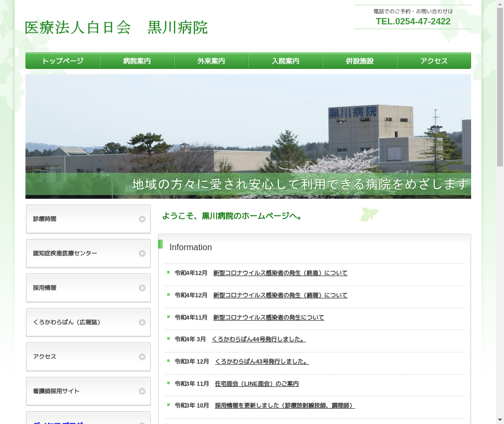Image resolution: width=504 pixels, height=424 pixels.
Task: Open 新型コロナウイルス感染者の発生（続報）について link
Action: (280, 295)
